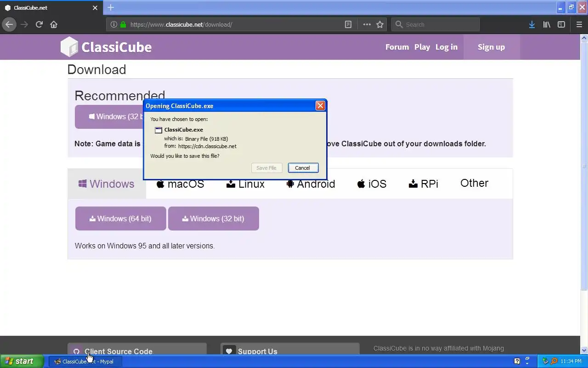Open the Library bookmarks icon

point(547,24)
